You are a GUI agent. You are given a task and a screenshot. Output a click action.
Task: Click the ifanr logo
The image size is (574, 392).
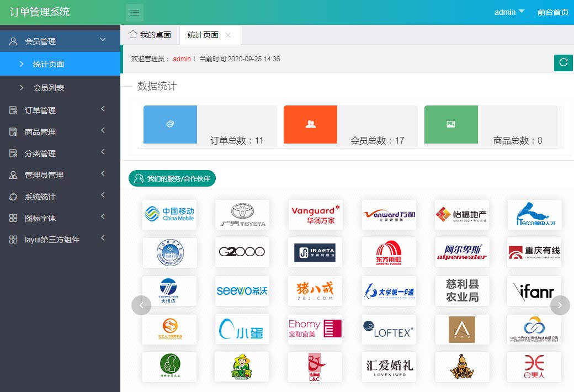click(534, 291)
